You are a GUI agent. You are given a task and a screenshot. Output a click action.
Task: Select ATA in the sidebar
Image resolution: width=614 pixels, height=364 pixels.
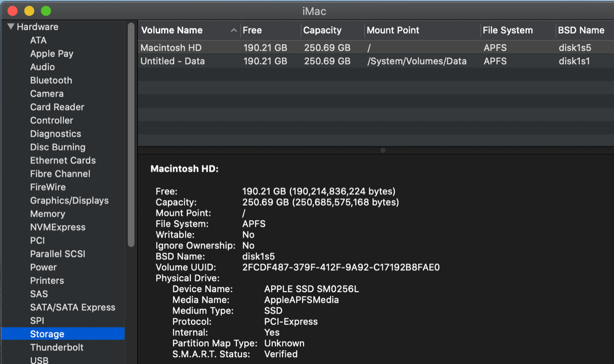pyautogui.click(x=38, y=40)
